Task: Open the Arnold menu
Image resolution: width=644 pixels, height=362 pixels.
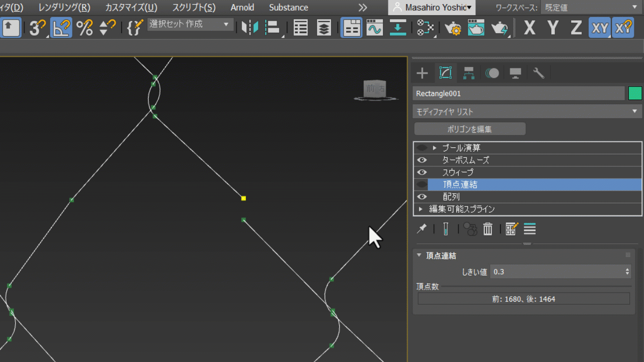Action: 243,8
